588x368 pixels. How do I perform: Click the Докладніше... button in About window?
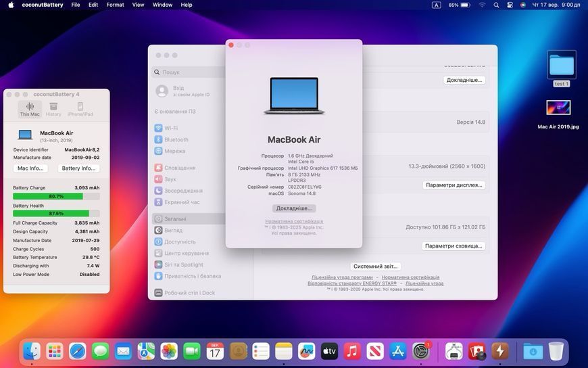tap(294, 208)
